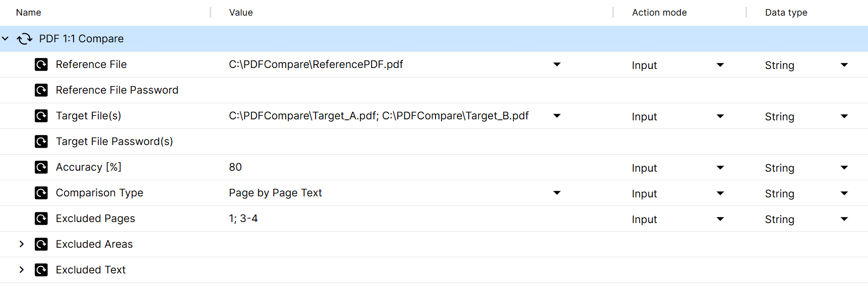Click the Action mode column header
This screenshot has height=286, width=868.
coord(659,13)
